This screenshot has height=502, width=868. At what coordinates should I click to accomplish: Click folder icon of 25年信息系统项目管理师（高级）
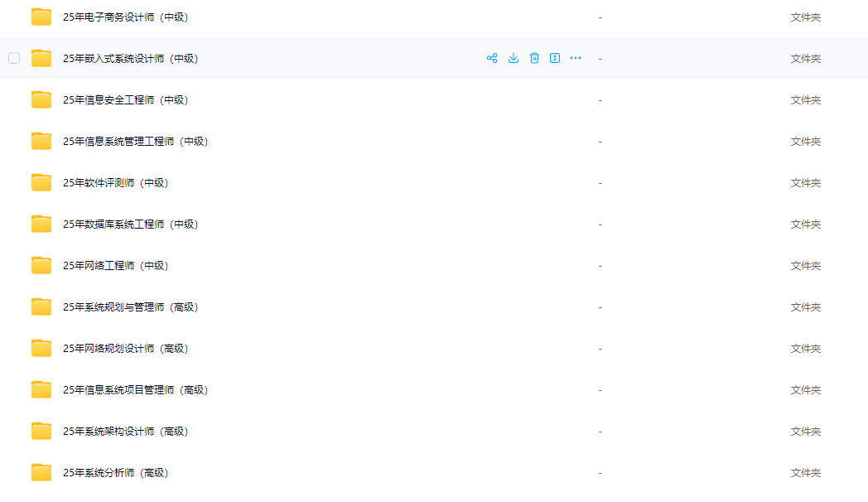[41, 389]
